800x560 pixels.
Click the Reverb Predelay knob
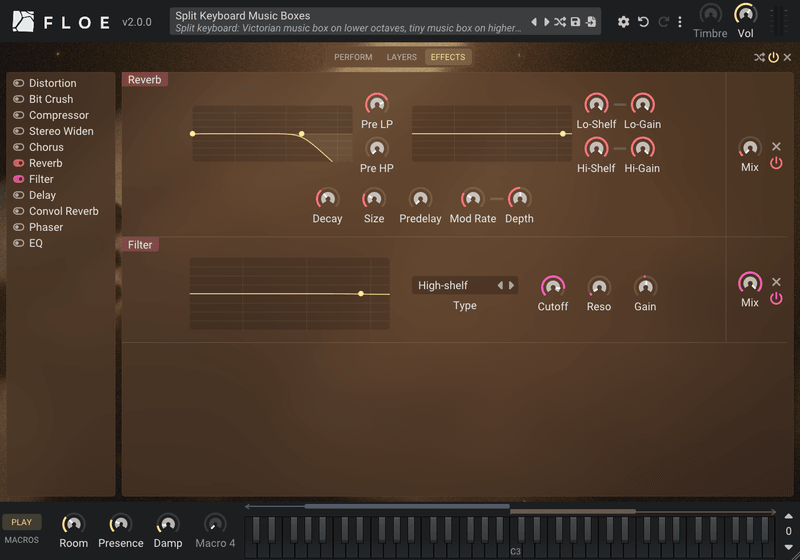(420, 198)
